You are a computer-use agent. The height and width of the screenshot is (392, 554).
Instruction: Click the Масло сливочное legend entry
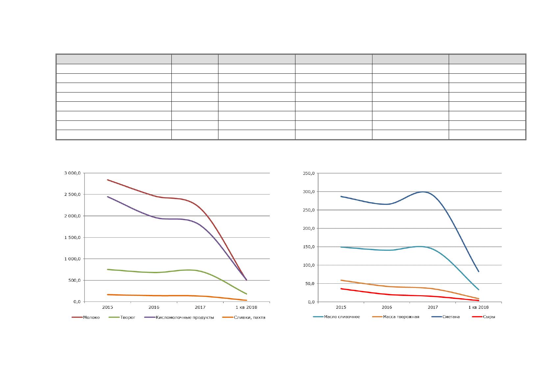pos(336,317)
